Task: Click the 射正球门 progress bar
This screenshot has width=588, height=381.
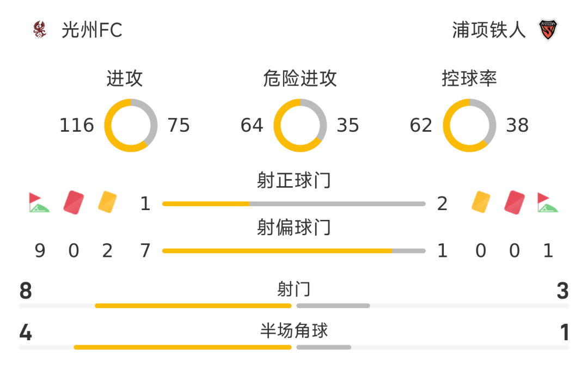Action: [294, 204]
